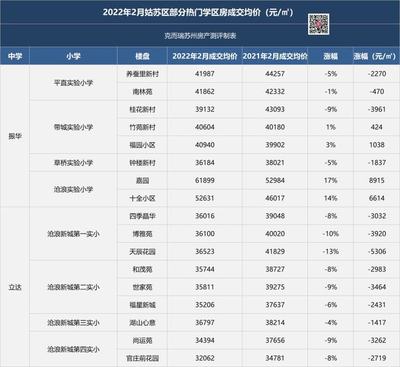Click the 2021 price value 39275
The width and height of the screenshot is (400, 367).
coord(275,287)
